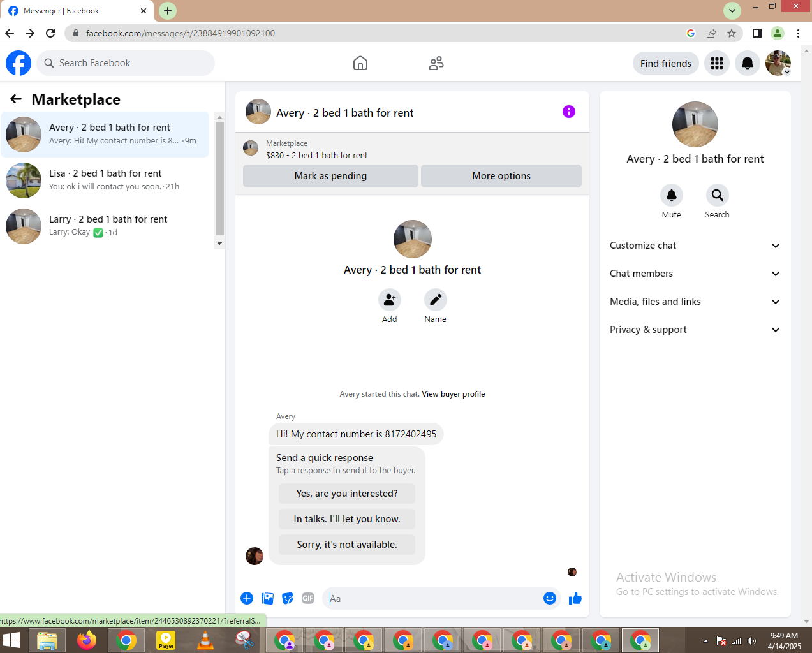Choose a GIF in composer

point(308,598)
